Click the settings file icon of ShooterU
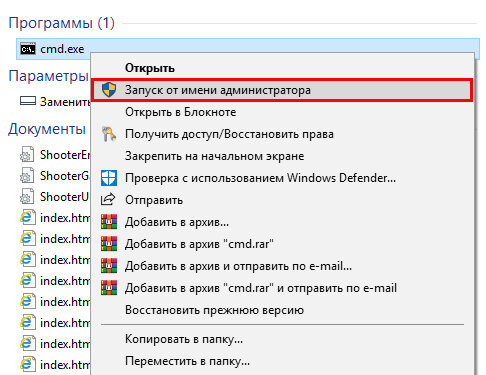 click(x=27, y=197)
